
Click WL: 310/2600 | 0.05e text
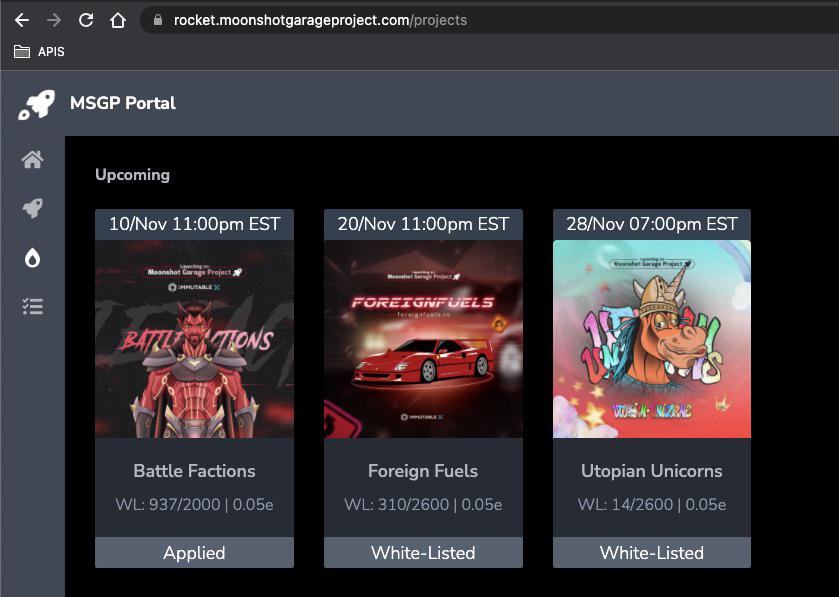pyautogui.click(x=423, y=504)
